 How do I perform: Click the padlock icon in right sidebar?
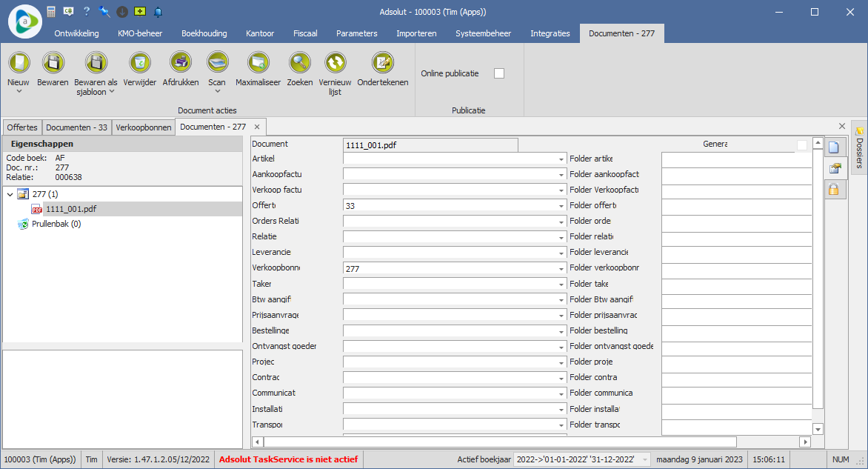(834, 190)
